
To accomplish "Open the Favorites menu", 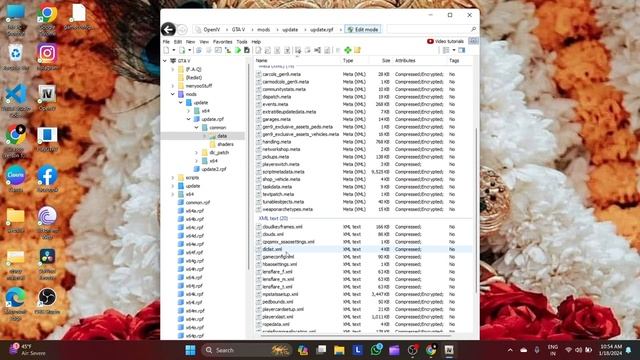I will tap(222, 42).
